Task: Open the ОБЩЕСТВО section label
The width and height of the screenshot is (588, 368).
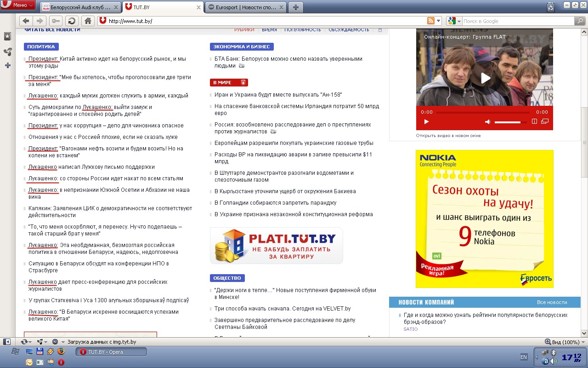Action: click(227, 278)
